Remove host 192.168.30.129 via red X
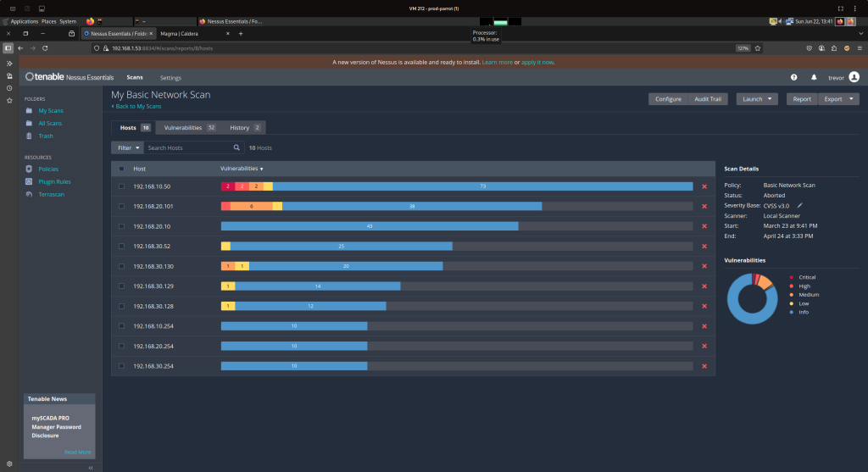 [704, 286]
